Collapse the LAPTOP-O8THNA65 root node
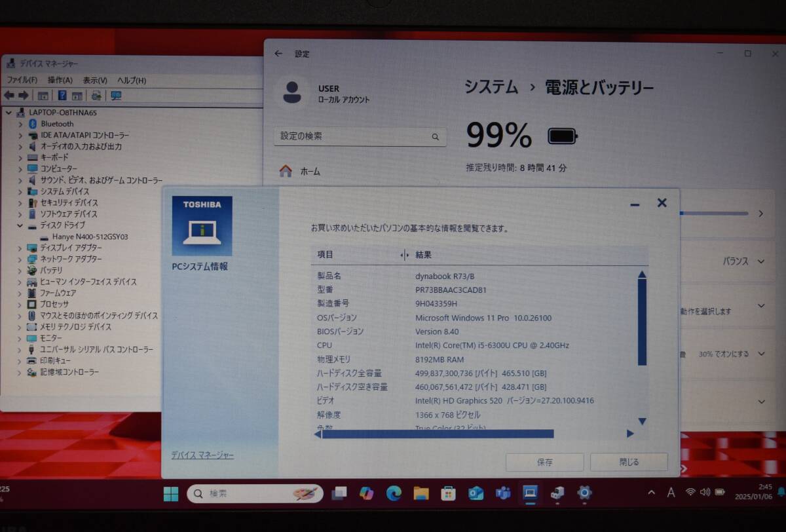 [x=9, y=113]
